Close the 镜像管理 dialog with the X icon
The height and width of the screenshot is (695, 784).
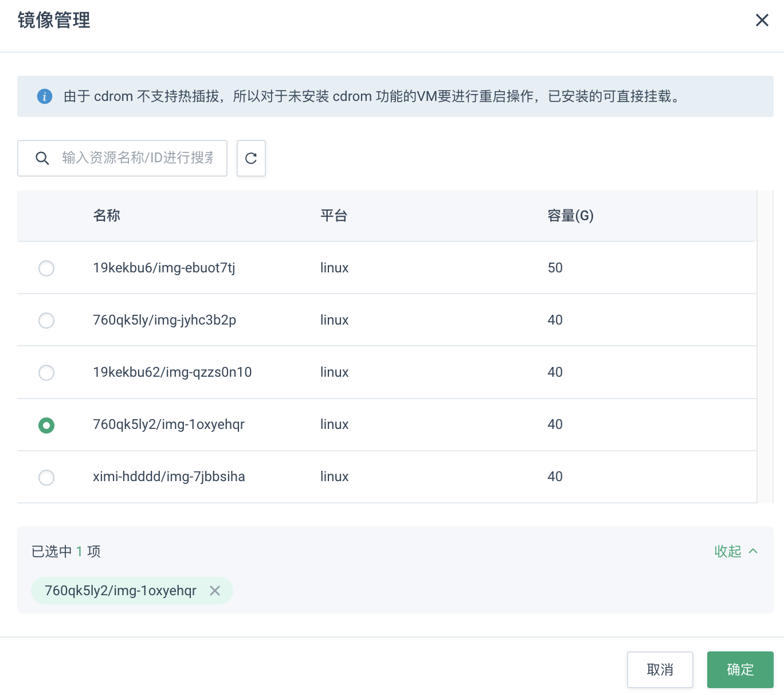pyautogui.click(x=762, y=20)
